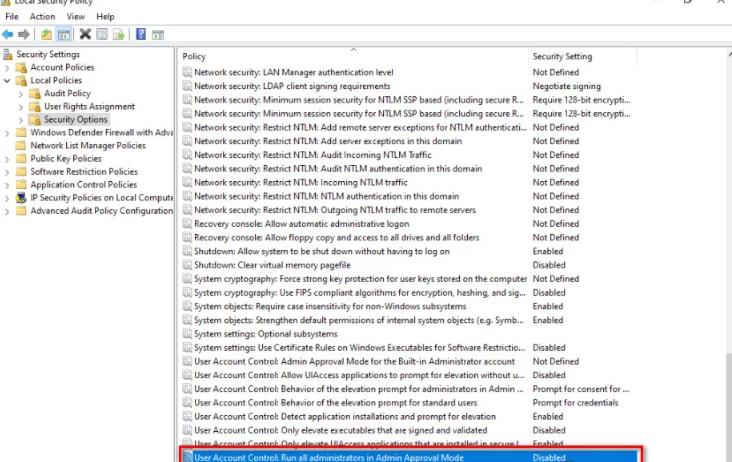Select Security Options in the tree

coord(76,119)
